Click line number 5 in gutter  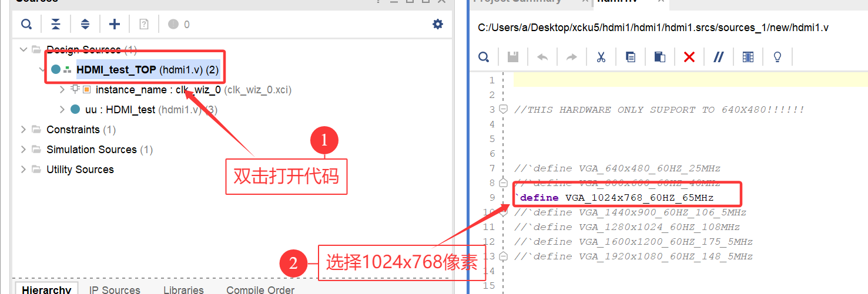tap(492, 139)
